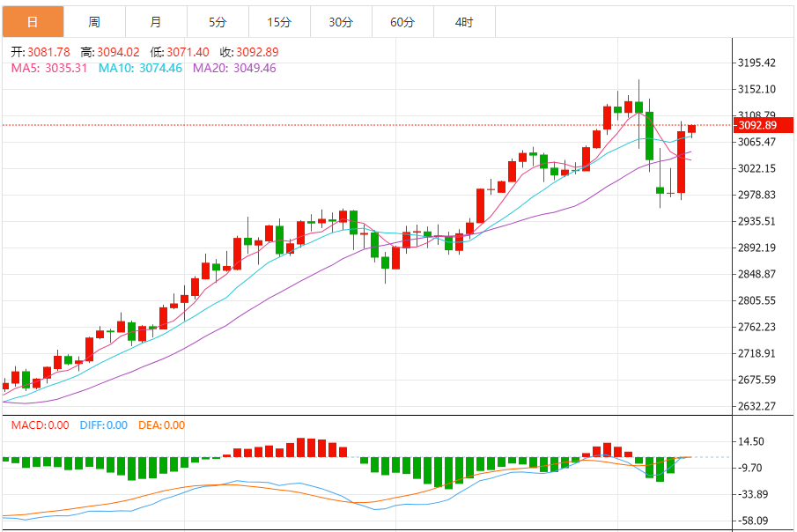The image size is (797, 532).
Task: Click the DEA value label
Action: pos(162,425)
